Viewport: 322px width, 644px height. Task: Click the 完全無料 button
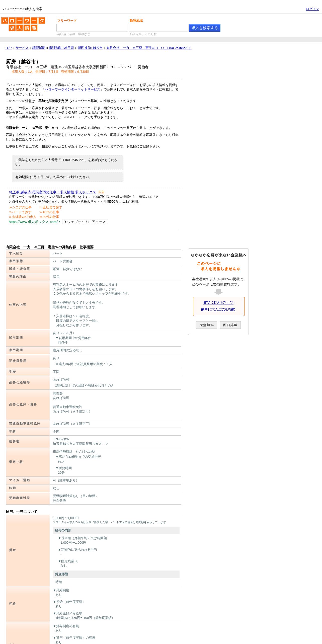pos(207,325)
